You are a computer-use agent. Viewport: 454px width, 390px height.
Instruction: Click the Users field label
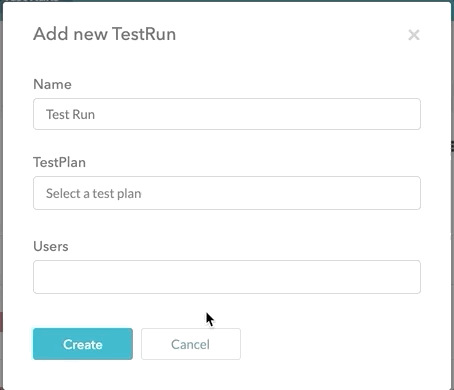tap(51, 246)
